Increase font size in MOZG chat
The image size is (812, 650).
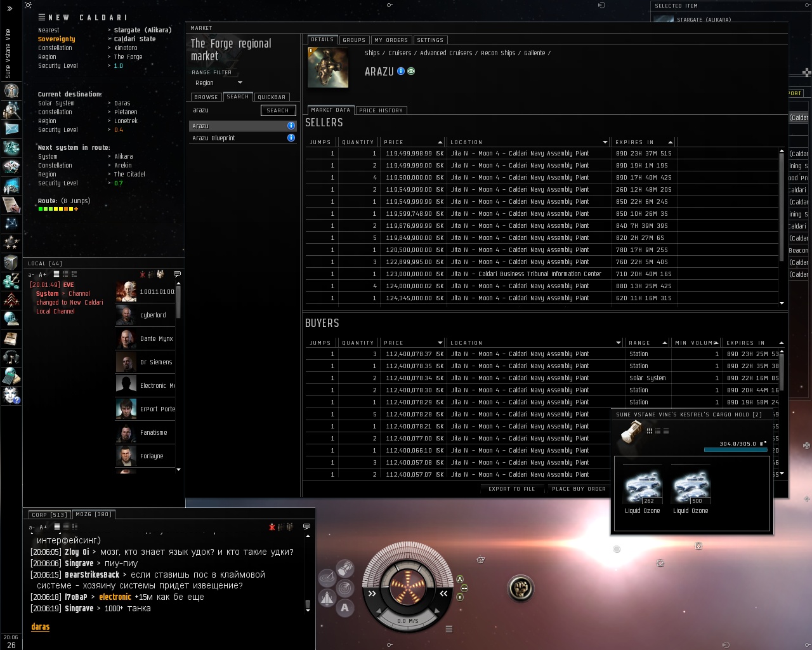[43, 527]
